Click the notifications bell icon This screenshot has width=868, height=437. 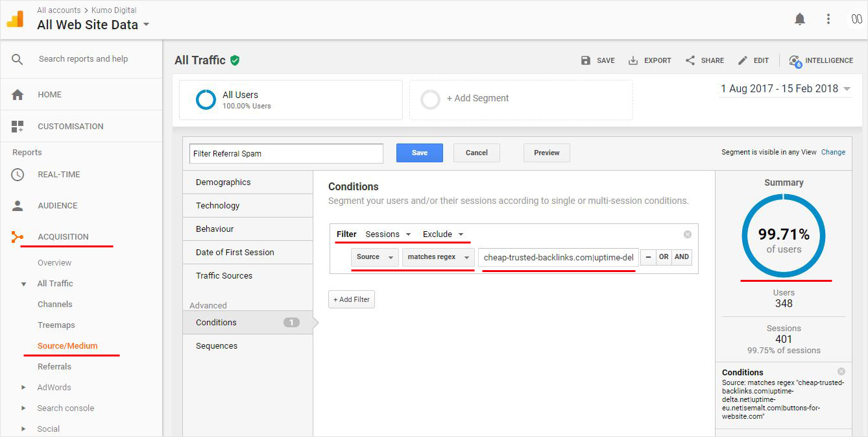click(x=800, y=19)
